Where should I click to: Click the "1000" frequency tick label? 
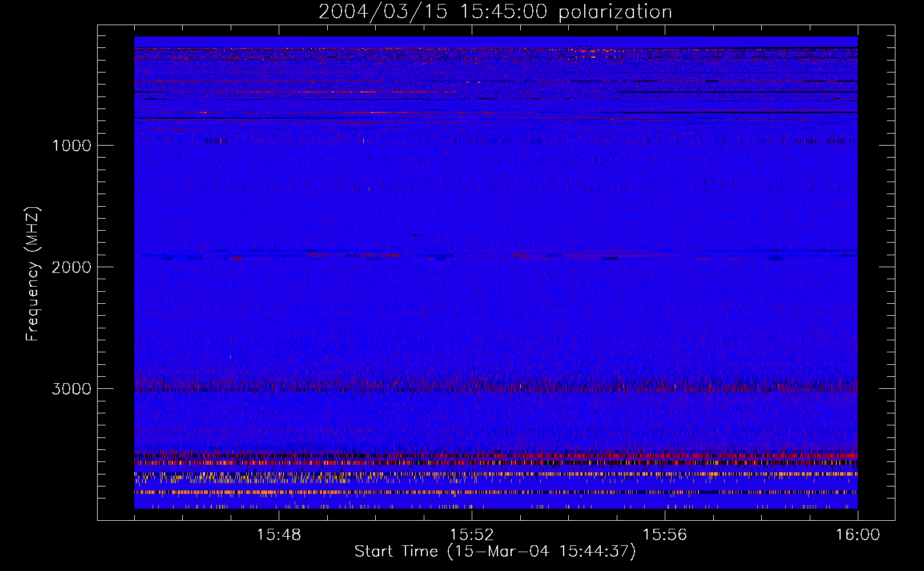71,146
